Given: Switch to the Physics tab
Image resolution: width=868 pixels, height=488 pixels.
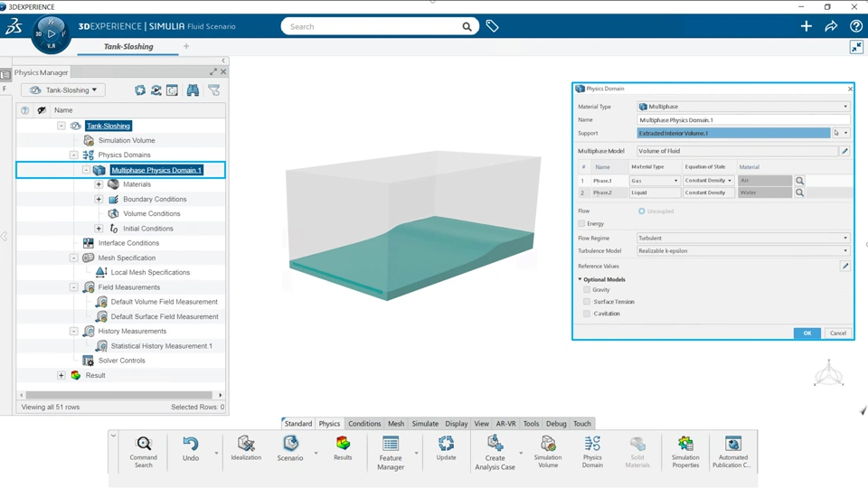Looking at the screenshot, I should pyautogui.click(x=329, y=423).
